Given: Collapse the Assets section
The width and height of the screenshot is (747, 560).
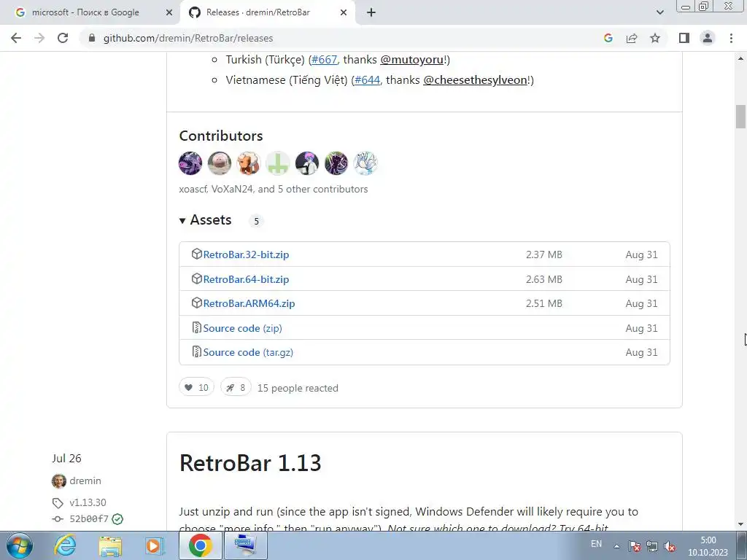Looking at the screenshot, I should [x=205, y=220].
